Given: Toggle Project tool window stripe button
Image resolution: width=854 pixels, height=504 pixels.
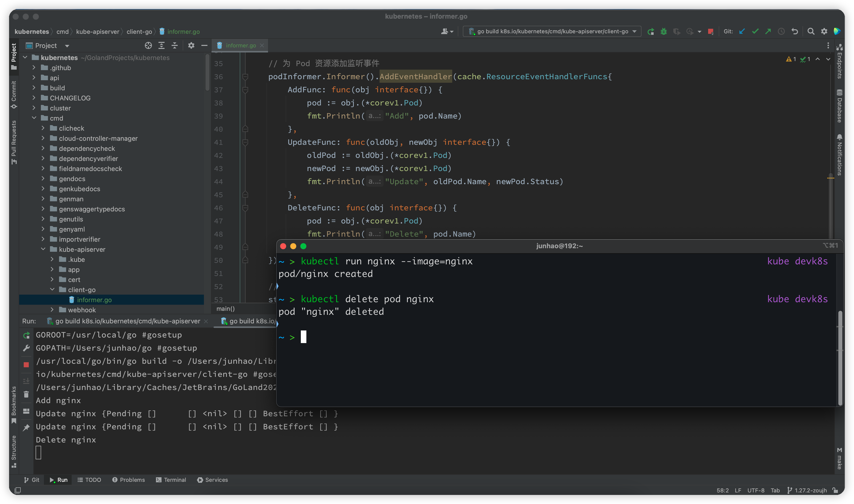Looking at the screenshot, I should click(14, 56).
